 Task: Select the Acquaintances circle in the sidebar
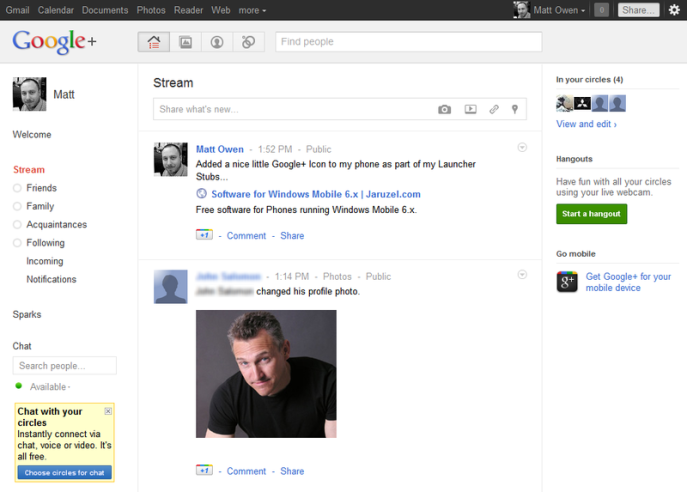pos(56,225)
